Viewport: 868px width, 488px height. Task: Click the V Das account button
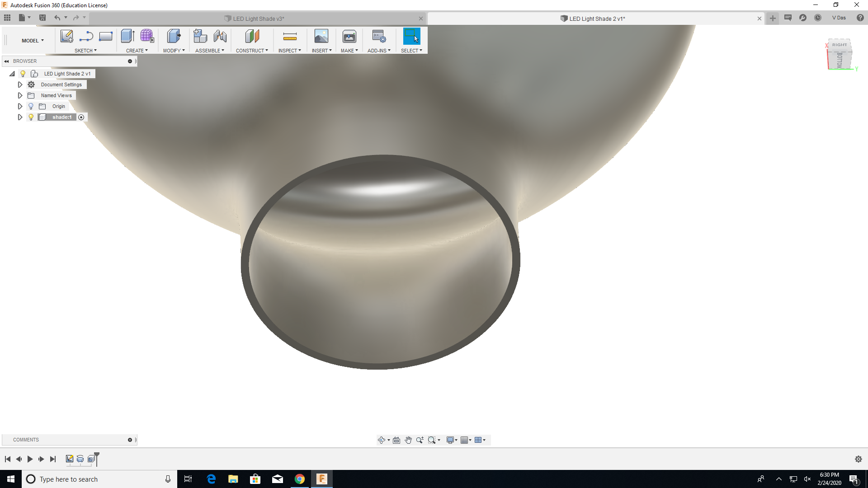pyautogui.click(x=839, y=18)
